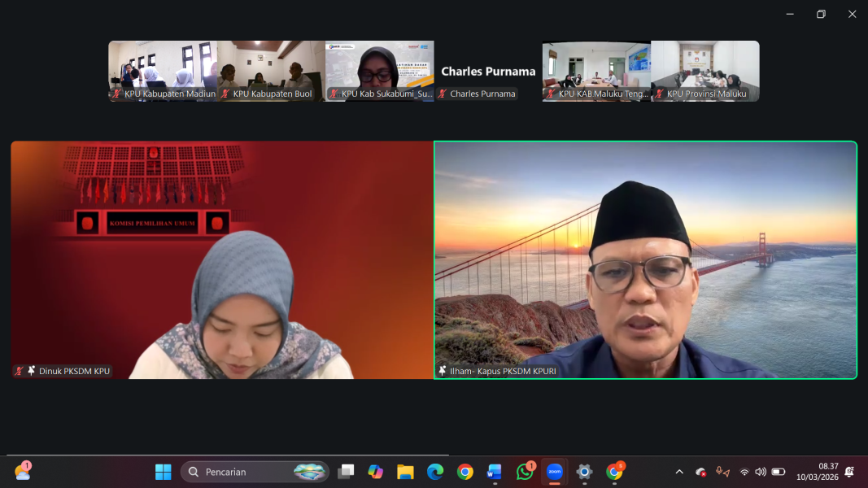Open File Explorer folder icon

[405, 472]
